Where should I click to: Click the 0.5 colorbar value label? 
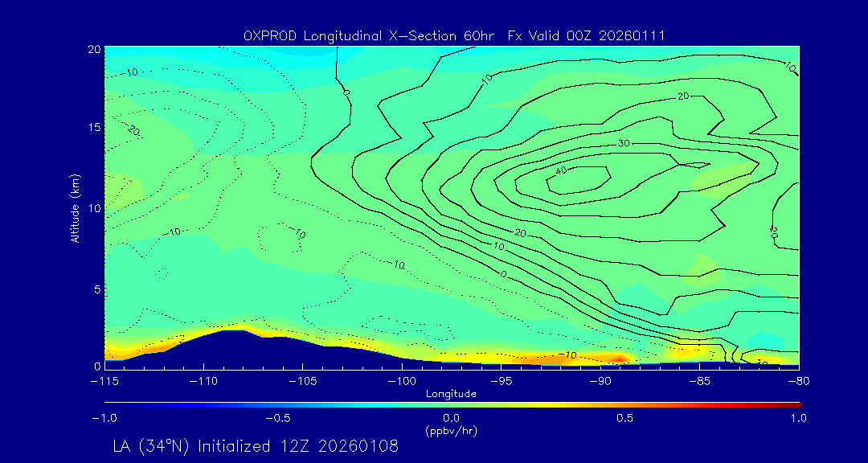(x=624, y=418)
